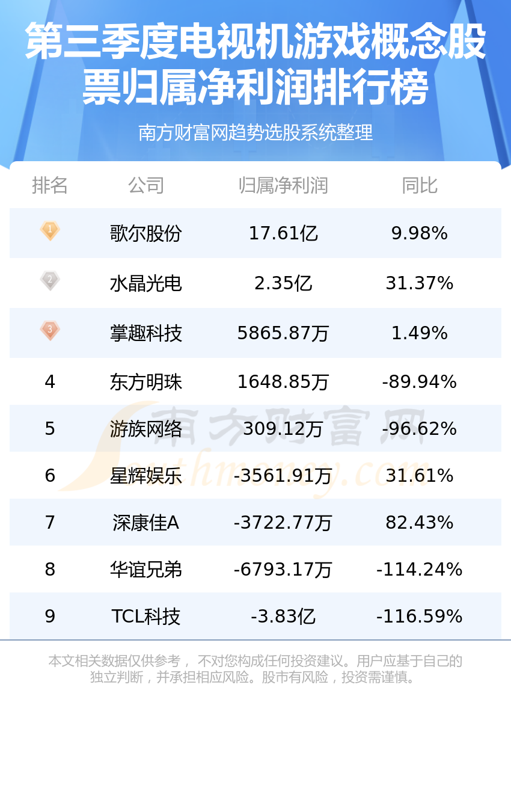Click the 公司 column header
Image resolution: width=511 pixels, height=812 pixels.
click(146, 185)
